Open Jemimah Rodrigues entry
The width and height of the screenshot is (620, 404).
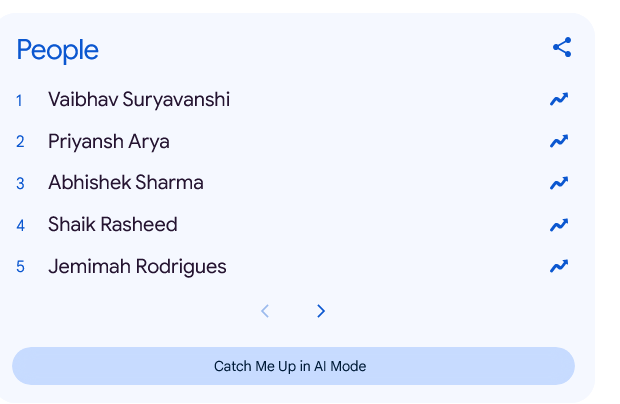[137, 267]
